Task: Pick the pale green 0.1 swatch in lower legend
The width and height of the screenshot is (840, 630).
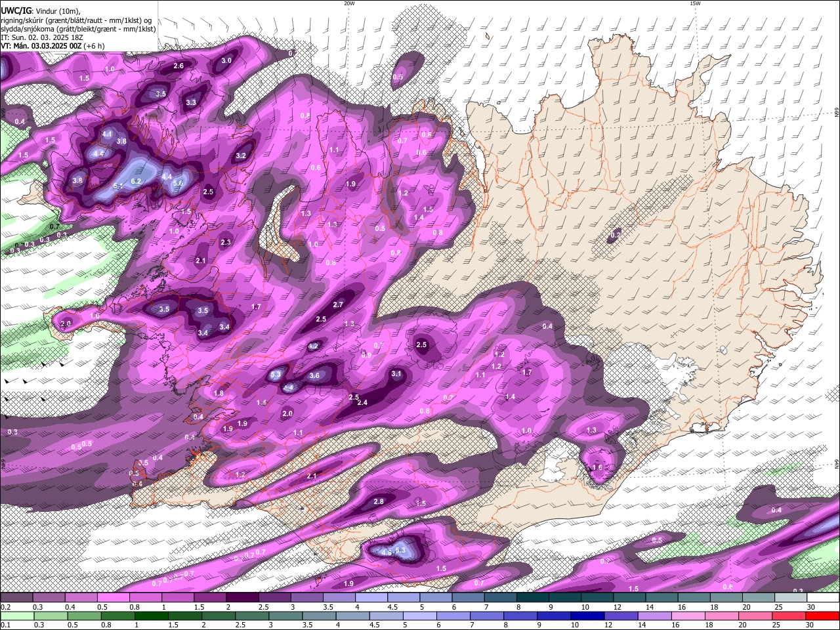Action: (16, 616)
